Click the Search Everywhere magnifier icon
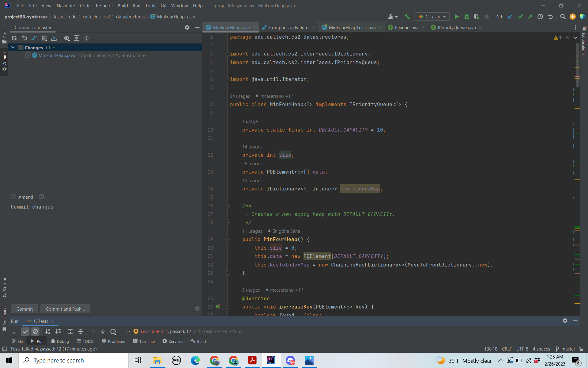 (563, 17)
